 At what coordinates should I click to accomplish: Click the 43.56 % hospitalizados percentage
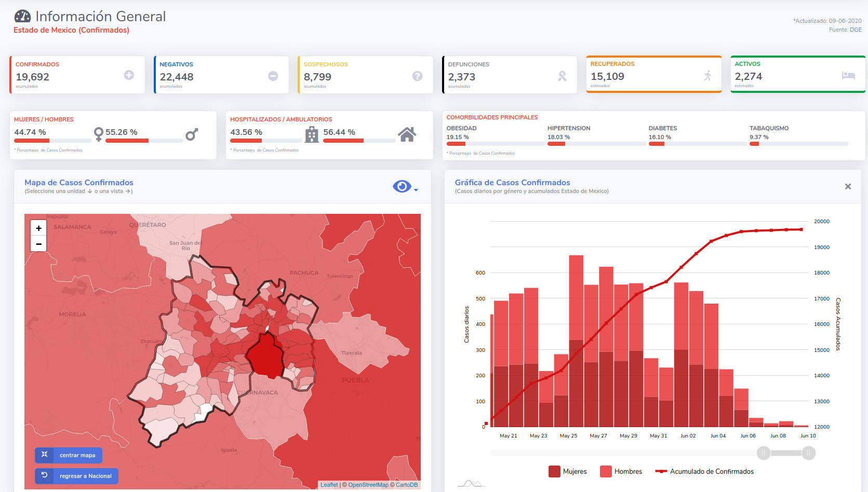coord(246,132)
